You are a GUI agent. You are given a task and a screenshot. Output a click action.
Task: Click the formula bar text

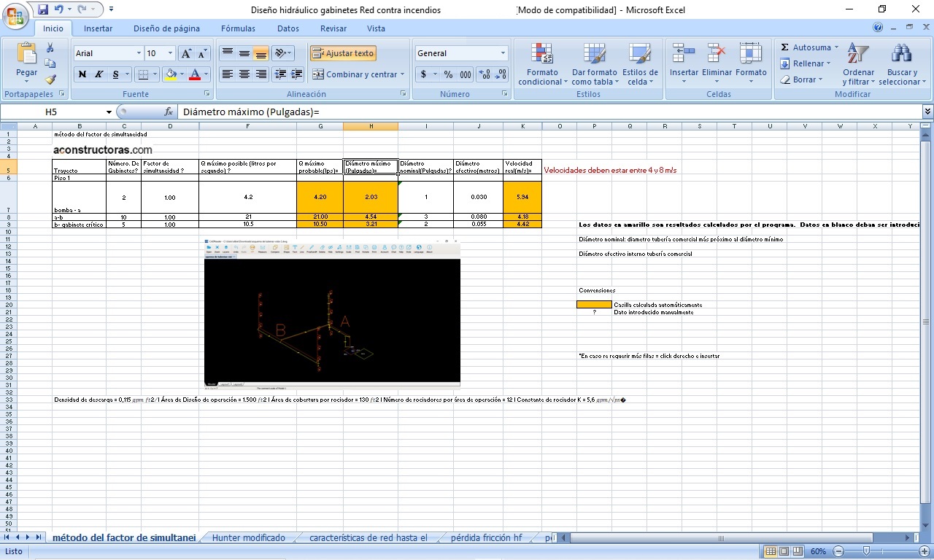pyautogui.click(x=252, y=112)
